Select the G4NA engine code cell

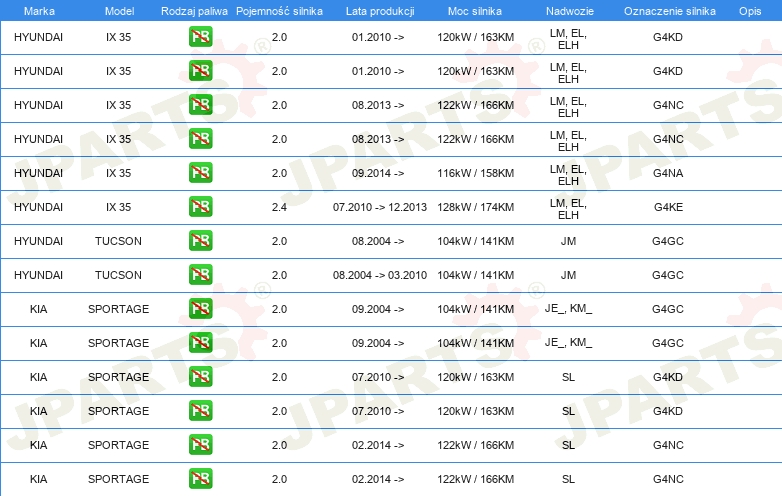coord(668,173)
